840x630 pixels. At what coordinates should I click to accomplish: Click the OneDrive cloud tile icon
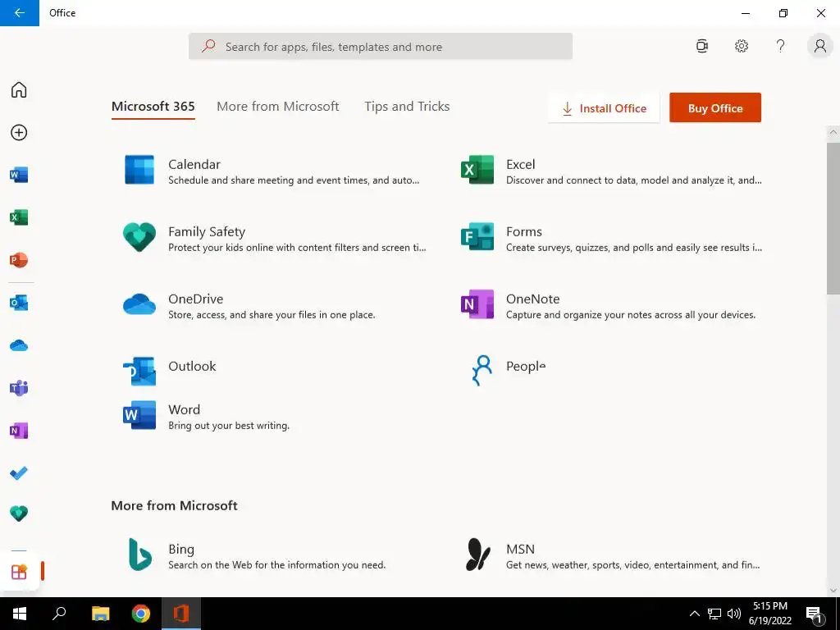(x=139, y=304)
